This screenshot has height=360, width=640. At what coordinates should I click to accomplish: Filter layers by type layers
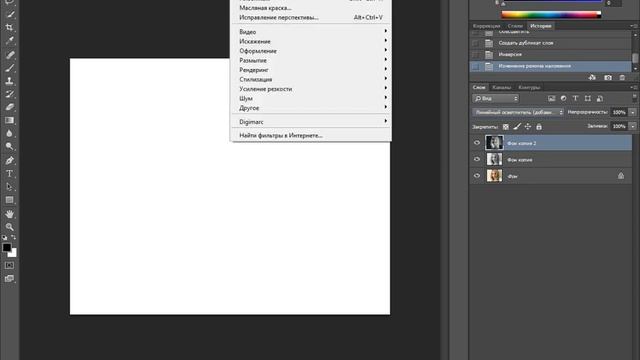pos(575,98)
